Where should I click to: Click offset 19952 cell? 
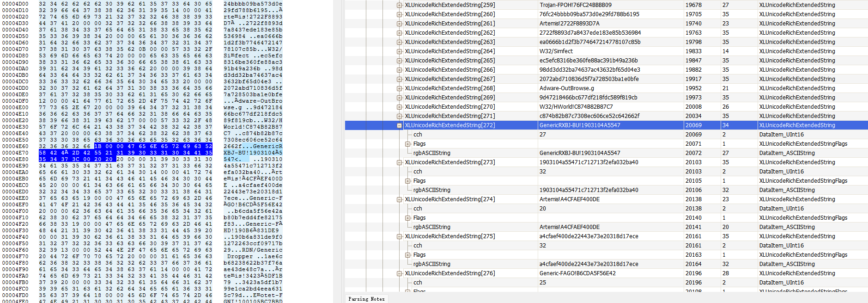pos(693,88)
